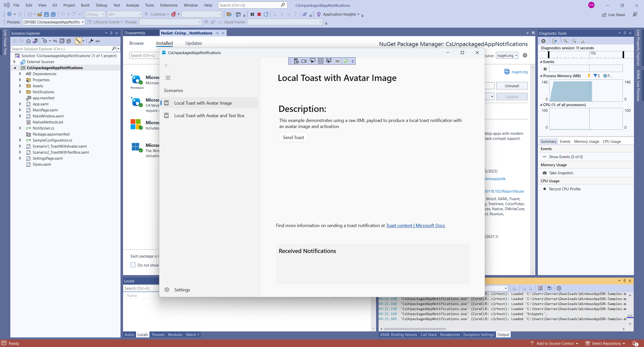
Task: Click the Stop Debugging red square icon
Action: click(259, 14)
